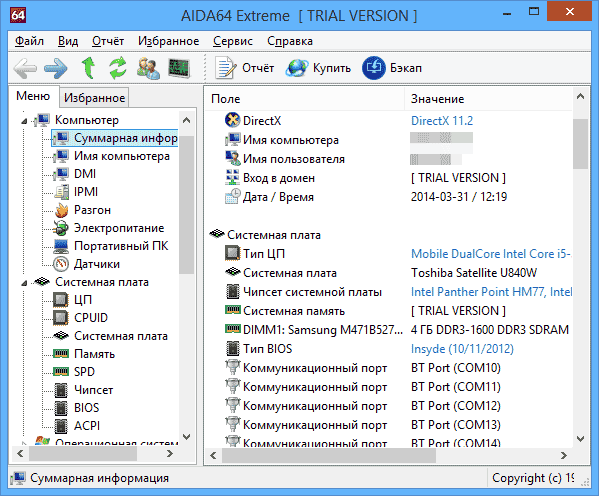The height and width of the screenshot is (496, 599).
Task: Open the system monitor chip icon
Action: point(179,68)
